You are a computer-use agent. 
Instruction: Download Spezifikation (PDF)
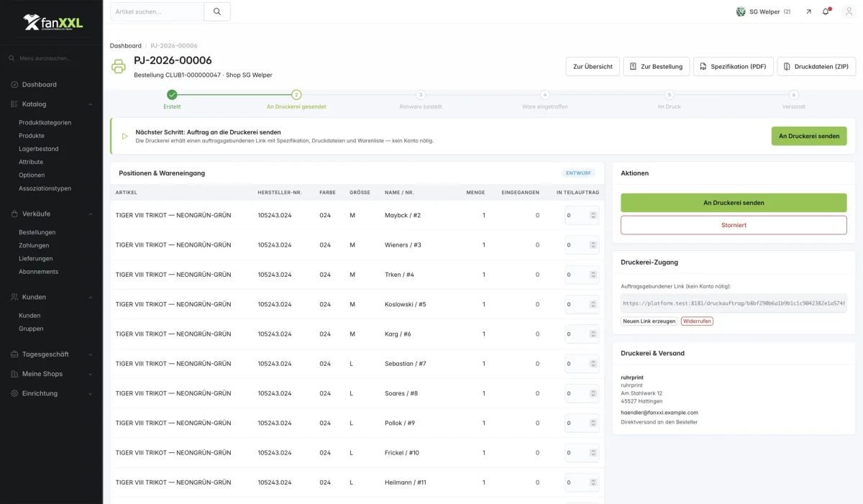tap(733, 67)
